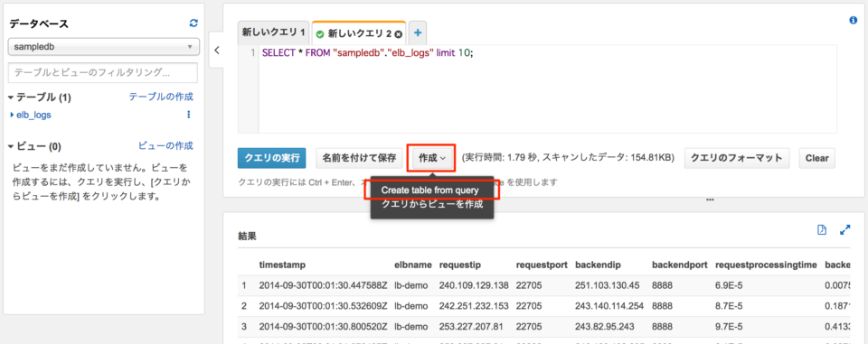
Task: Choose クエリからビューを作成 menu item
Action: 432,204
